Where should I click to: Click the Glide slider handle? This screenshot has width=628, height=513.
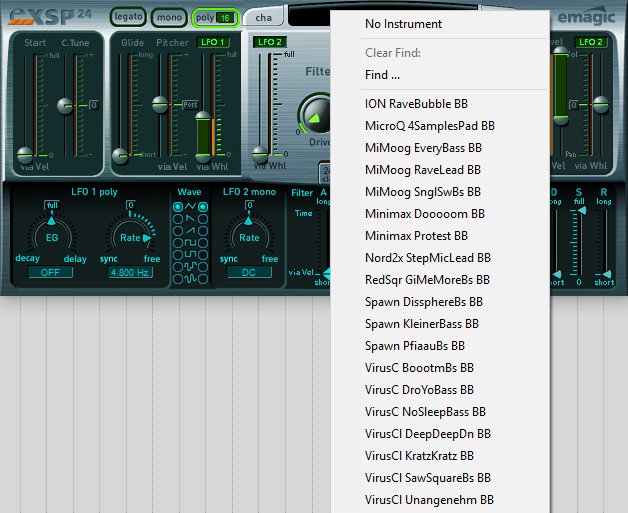(x=120, y=155)
